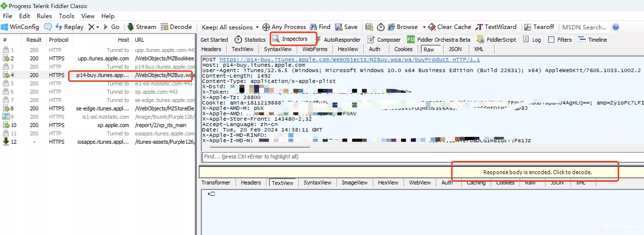Click into the MSDN Search field

click(x=584, y=27)
